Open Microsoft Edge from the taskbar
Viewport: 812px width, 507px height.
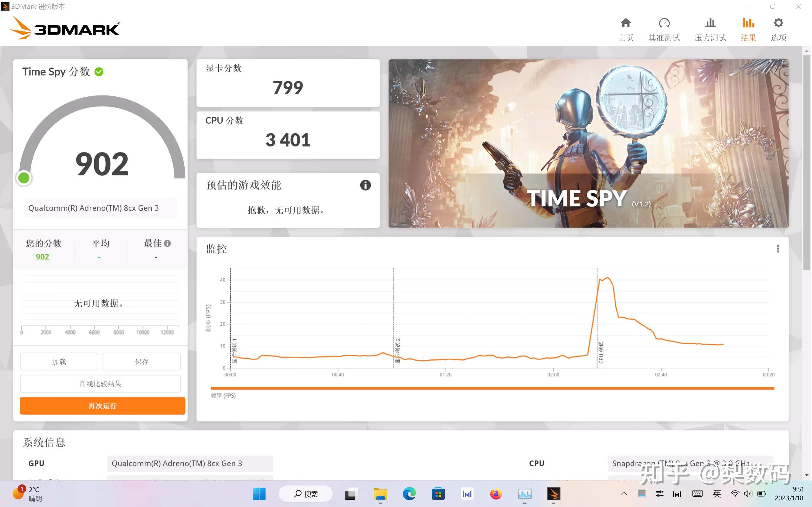(408, 494)
